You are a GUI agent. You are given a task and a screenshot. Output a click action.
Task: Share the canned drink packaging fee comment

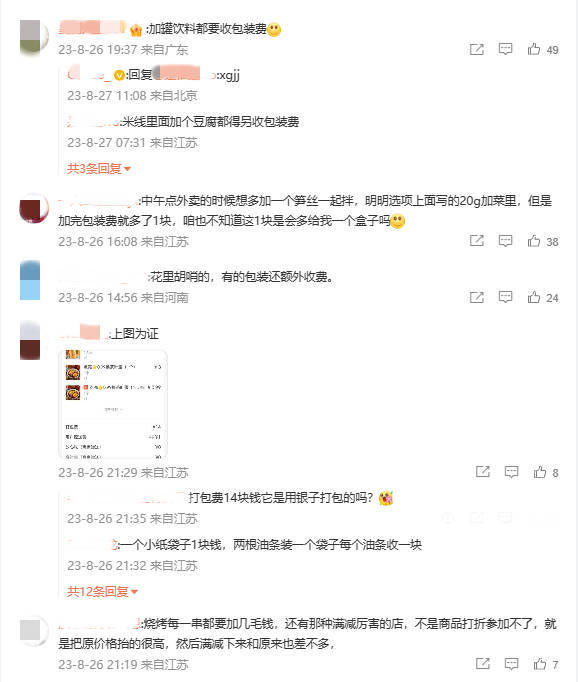477,49
